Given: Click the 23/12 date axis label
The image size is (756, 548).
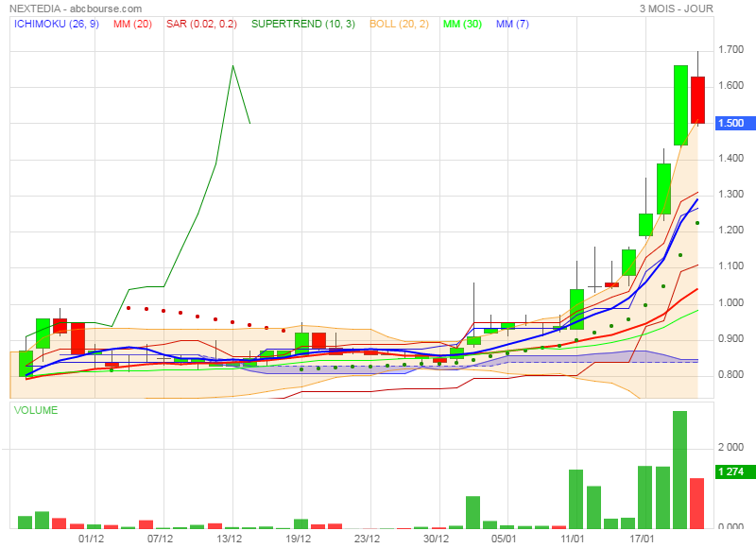Looking at the screenshot, I should click(x=367, y=539).
